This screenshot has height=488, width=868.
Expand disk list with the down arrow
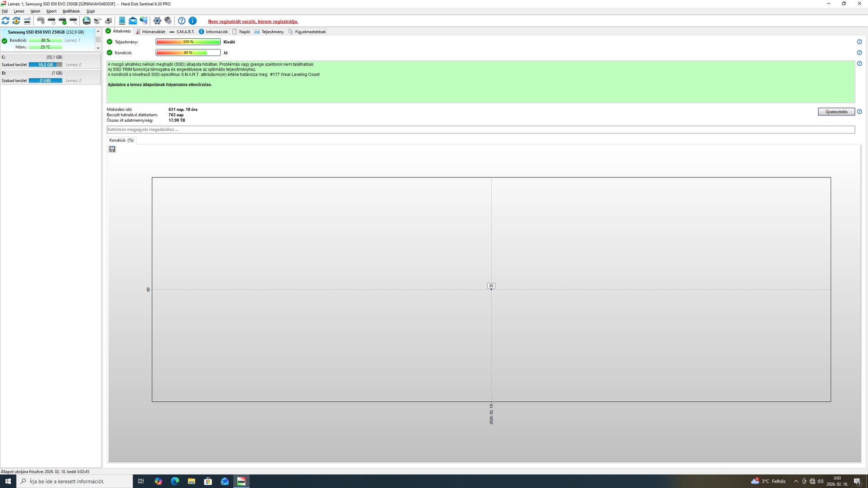click(98, 48)
